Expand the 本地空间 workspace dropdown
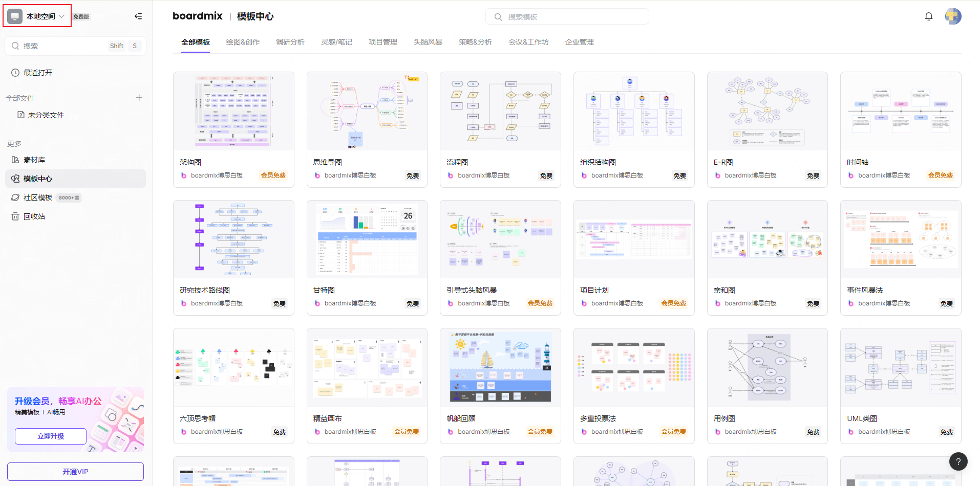Viewport: 980px width, 486px height. coord(37,16)
